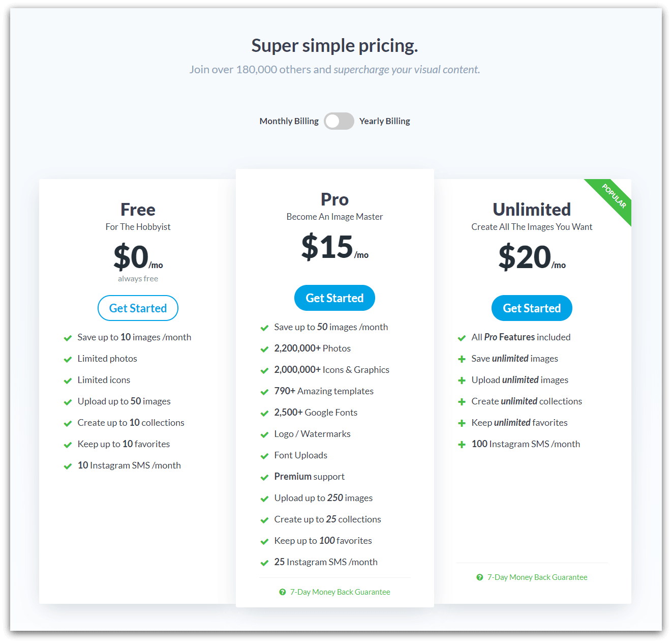Click the plus icon beside Save unlimited images
The height and width of the screenshot is (643, 672).
[x=462, y=359]
